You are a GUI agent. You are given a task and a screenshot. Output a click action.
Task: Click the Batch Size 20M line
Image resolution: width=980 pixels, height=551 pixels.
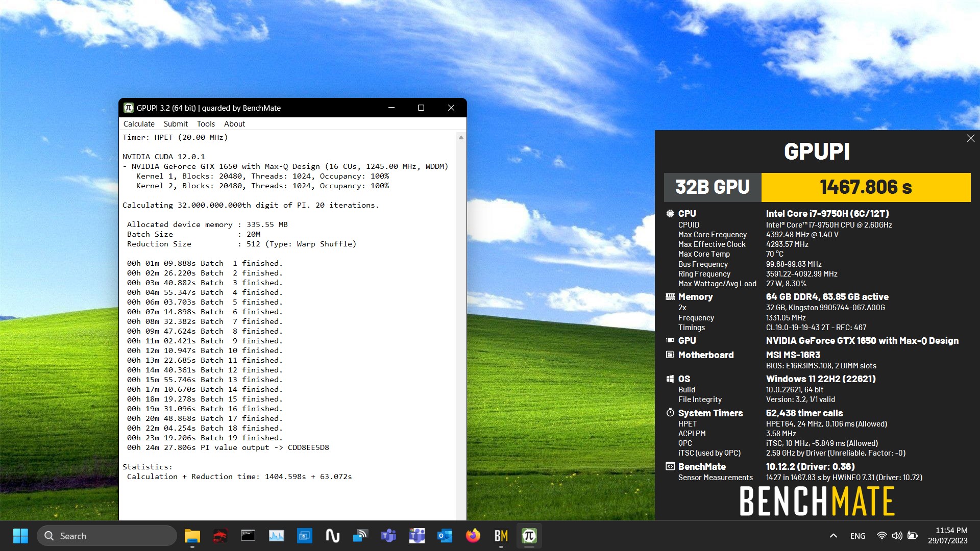point(193,234)
